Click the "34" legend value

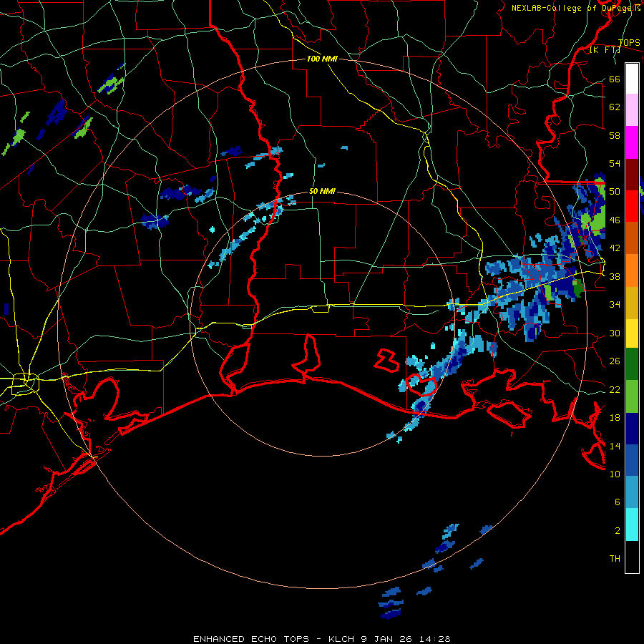pos(615,305)
